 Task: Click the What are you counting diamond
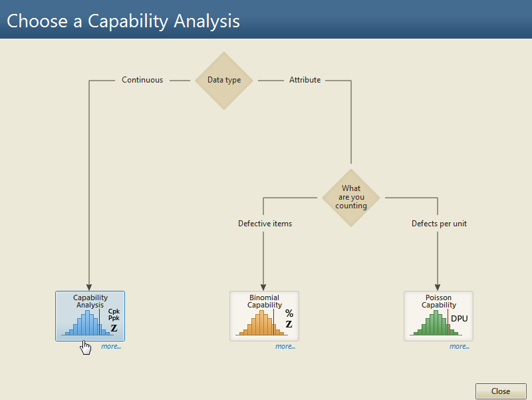click(x=351, y=198)
